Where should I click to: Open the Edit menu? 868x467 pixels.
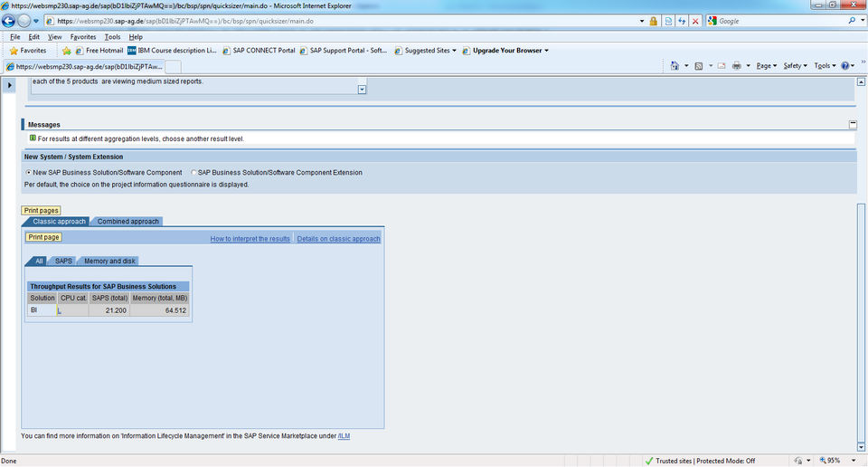tap(33, 37)
